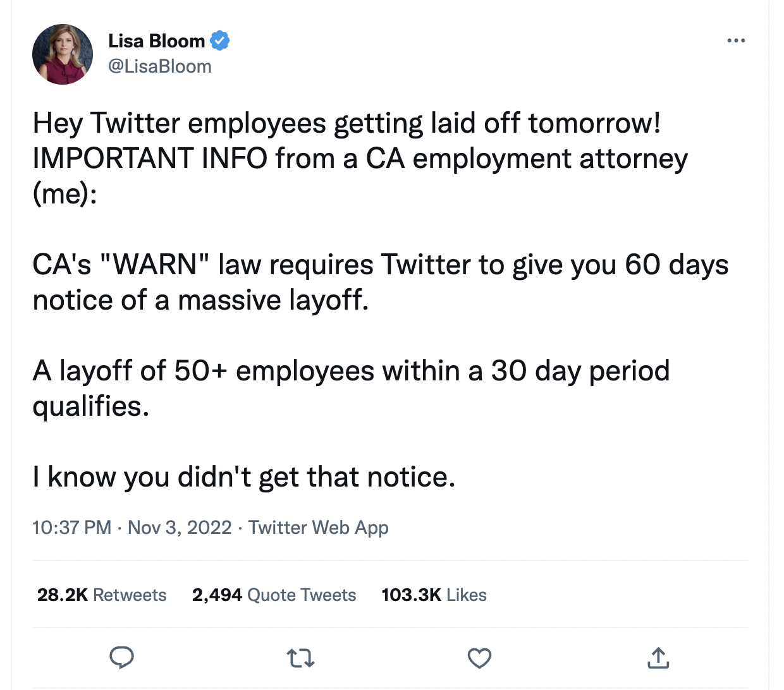The image size is (784, 690).
Task: Click the "A layoff of 50+ employees" line
Action: tap(351, 370)
